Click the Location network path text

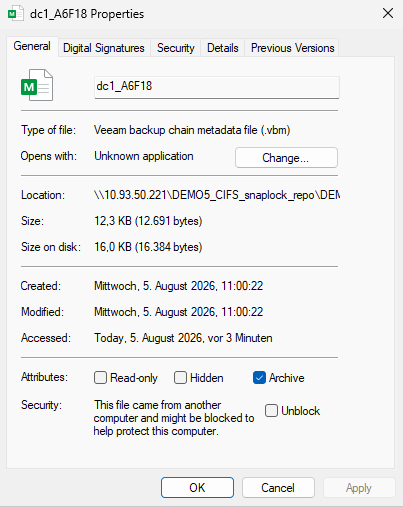point(217,195)
